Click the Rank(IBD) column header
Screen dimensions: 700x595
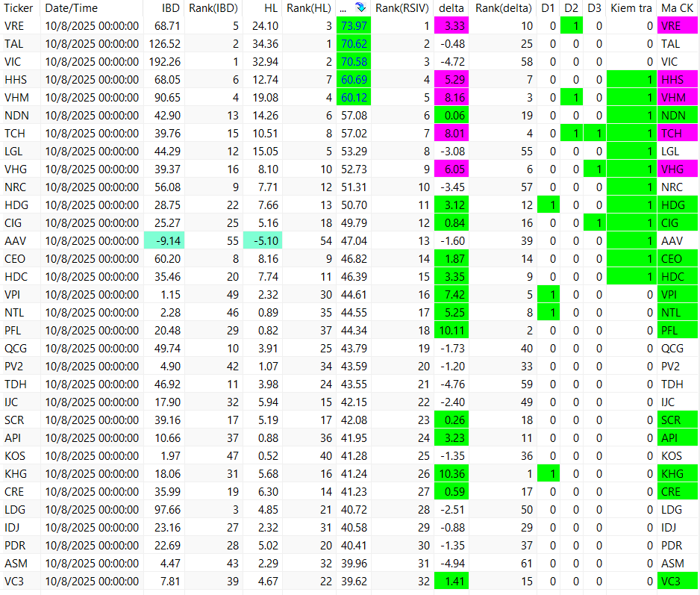pos(213,8)
